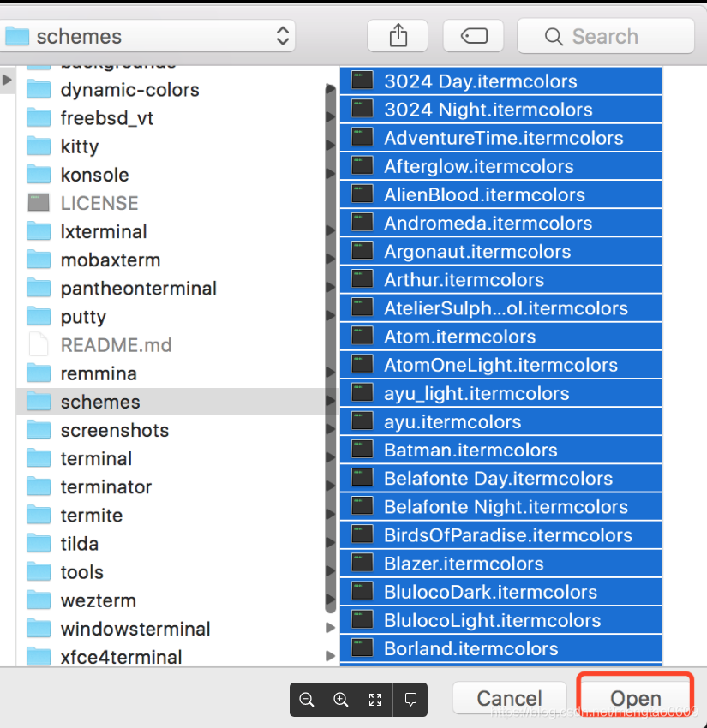The width and height of the screenshot is (707, 728).
Task: Click the Cancel button
Action: (510, 698)
